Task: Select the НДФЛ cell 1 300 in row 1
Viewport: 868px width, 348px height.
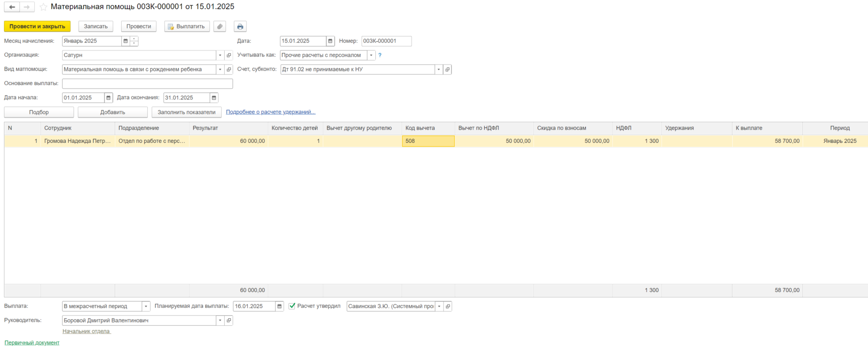Action: point(637,141)
